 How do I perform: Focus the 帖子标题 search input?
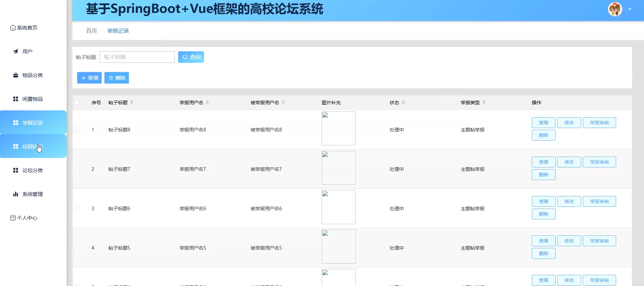coord(137,57)
